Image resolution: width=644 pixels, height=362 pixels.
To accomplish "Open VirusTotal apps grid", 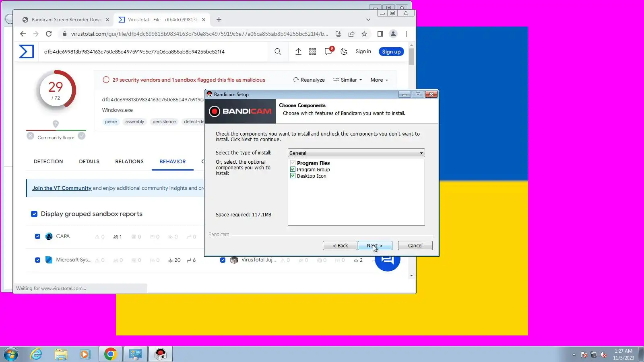I will coord(312,51).
